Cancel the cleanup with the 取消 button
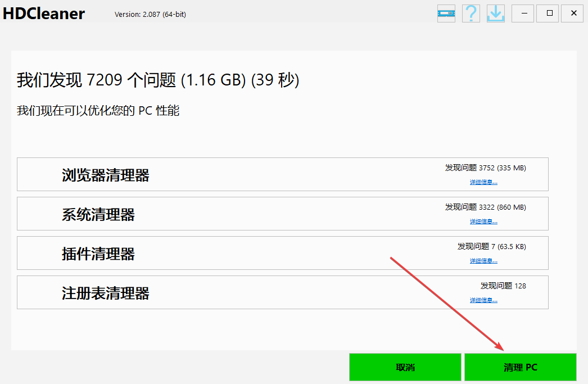 [x=405, y=367]
